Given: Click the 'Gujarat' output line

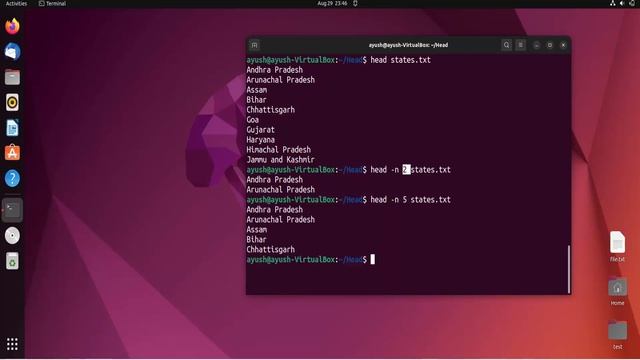Looking at the screenshot, I should [260, 130].
